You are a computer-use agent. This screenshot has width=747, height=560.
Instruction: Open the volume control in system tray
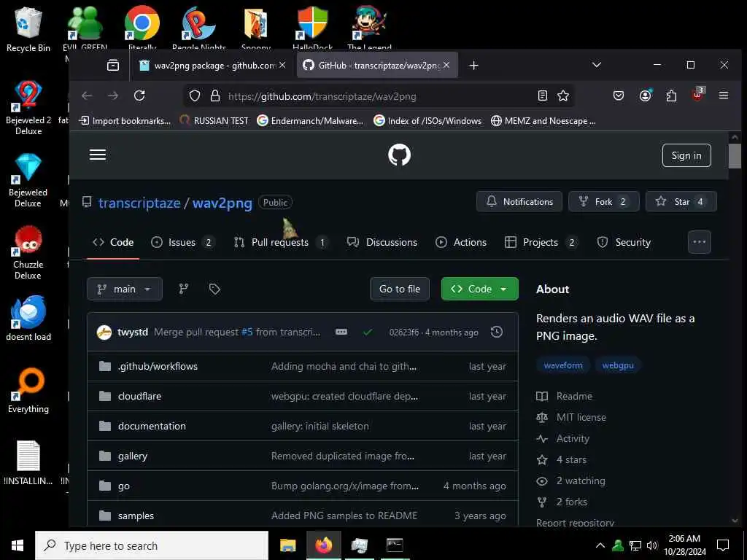tap(651, 545)
